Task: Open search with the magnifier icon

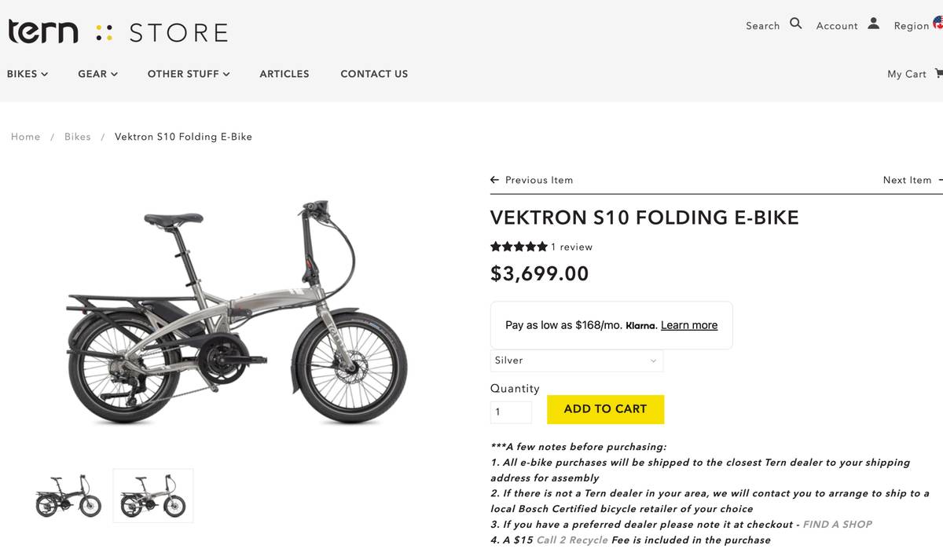Action: pos(796,24)
